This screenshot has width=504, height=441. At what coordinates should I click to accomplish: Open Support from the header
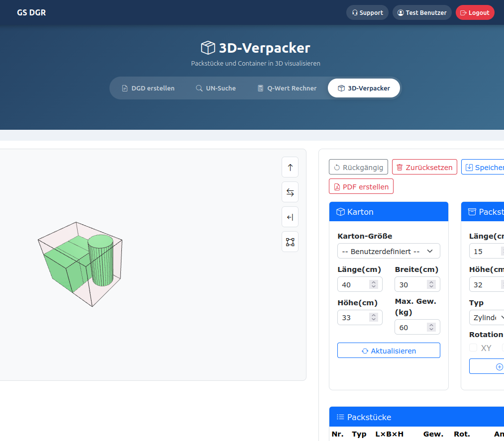[x=367, y=13]
